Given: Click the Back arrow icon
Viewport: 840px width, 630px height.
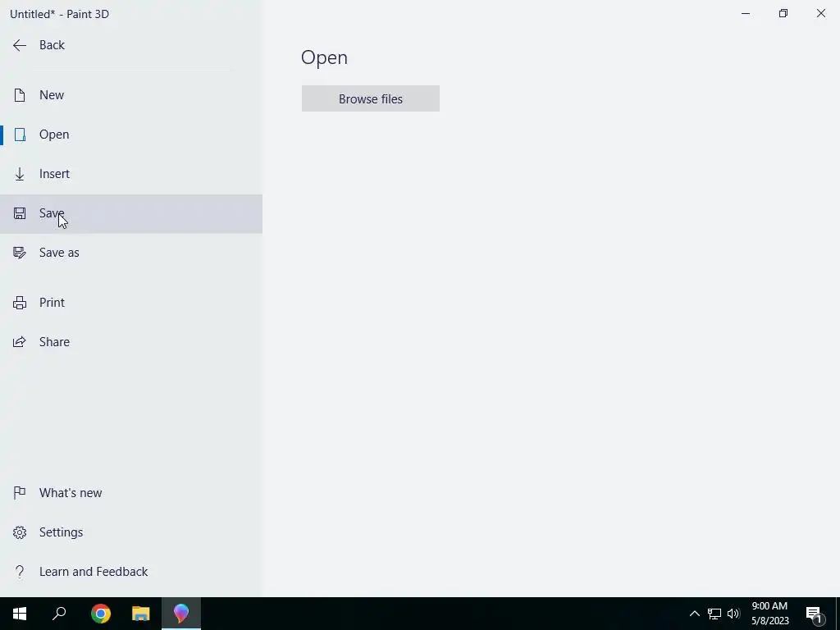Looking at the screenshot, I should pyautogui.click(x=20, y=46).
